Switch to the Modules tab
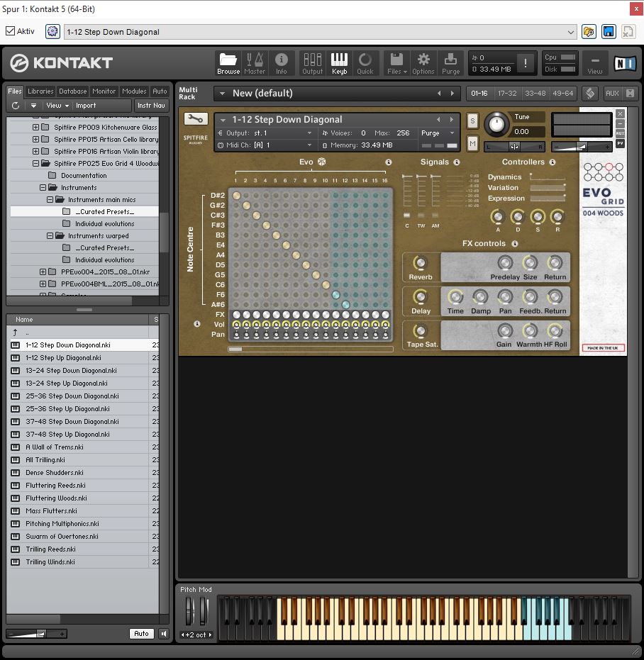This screenshot has height=660, width=644. pyautogui.click(x=134, y=91)
